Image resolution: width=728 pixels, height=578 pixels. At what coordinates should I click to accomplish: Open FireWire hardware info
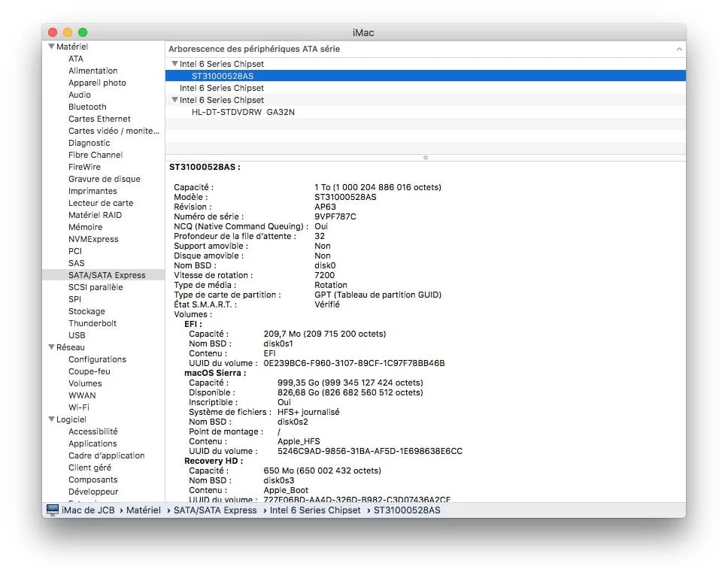click(x=84, y=167)
